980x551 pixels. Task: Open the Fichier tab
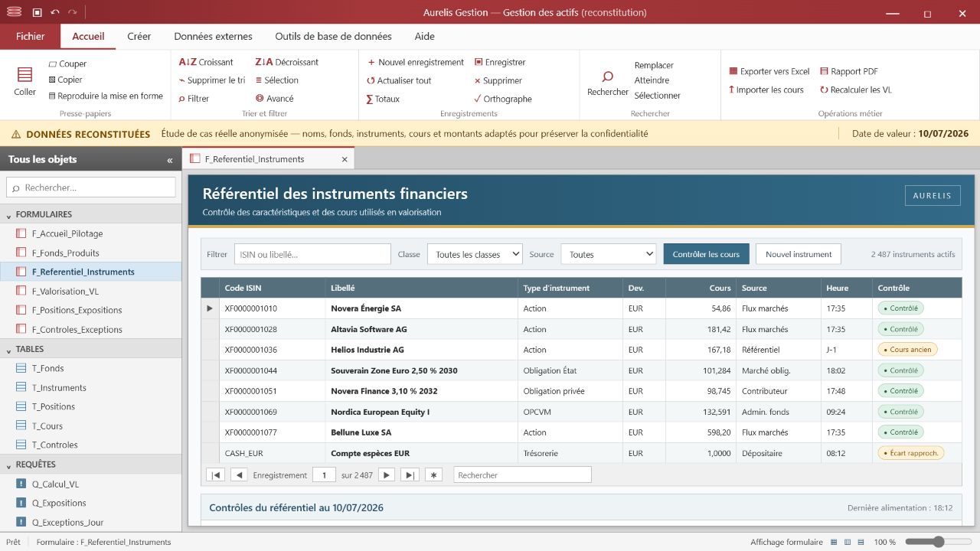[31, 36]
